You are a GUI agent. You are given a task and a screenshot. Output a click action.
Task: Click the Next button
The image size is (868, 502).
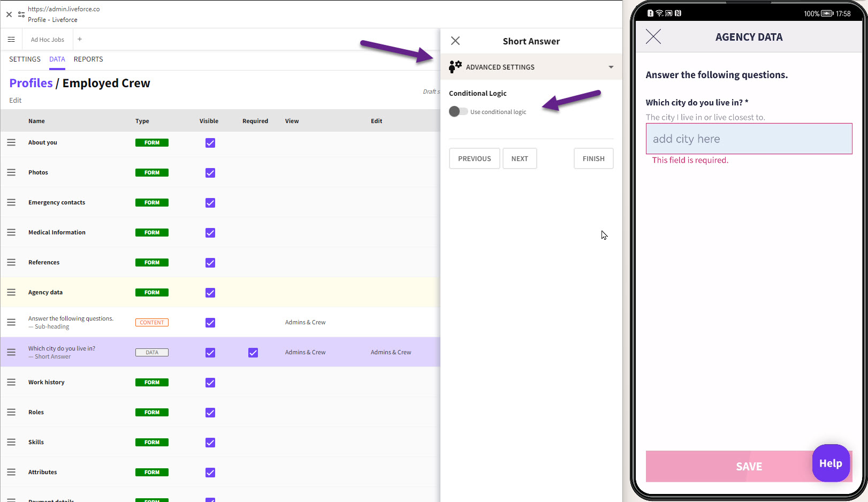point(520,158)
